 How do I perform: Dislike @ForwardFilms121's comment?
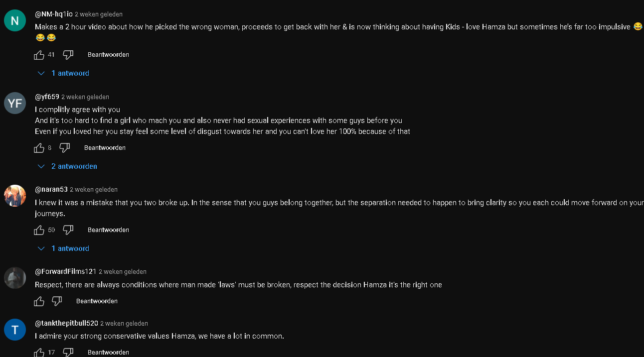pos(57,301)
